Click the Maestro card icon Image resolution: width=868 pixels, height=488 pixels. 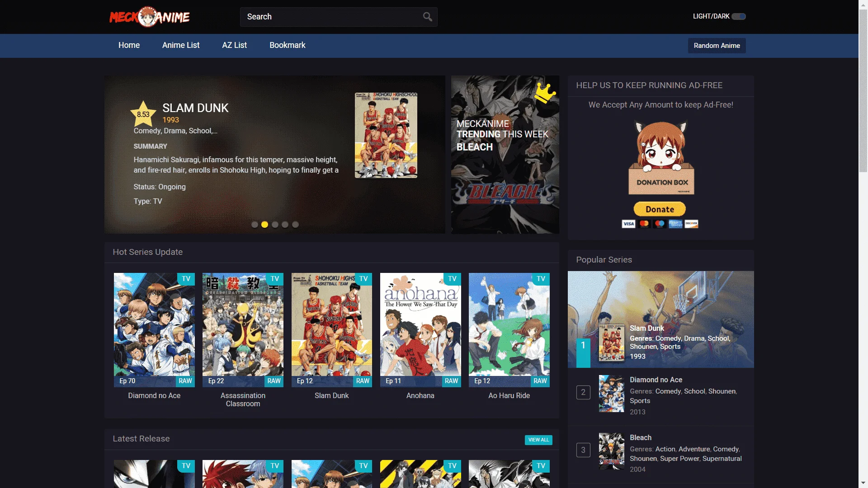660,224
